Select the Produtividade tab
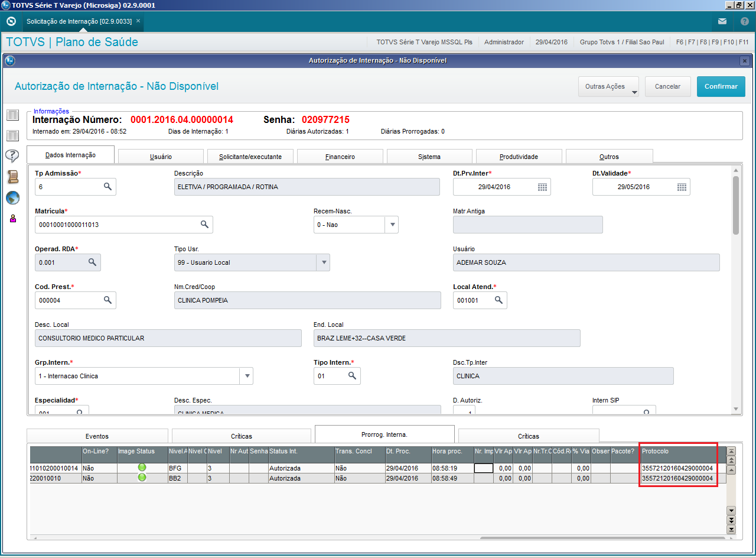This screenshot has width=756, height=558. (519, 157)
